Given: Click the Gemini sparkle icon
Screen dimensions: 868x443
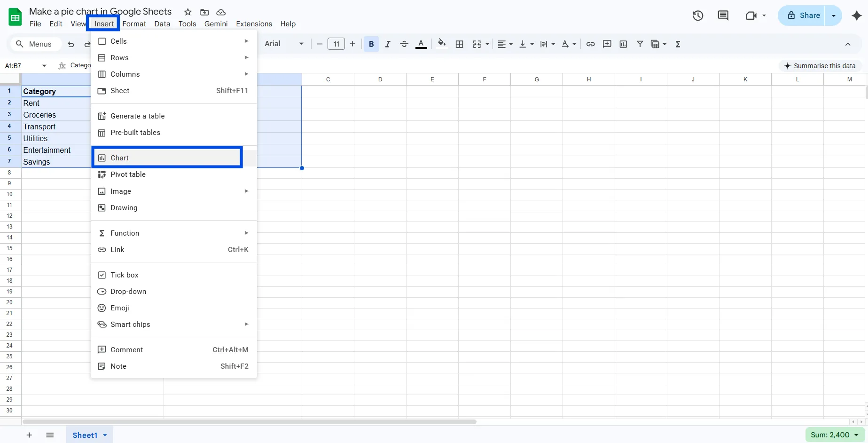Looking at the screenshot, I should tap(856, 16).
